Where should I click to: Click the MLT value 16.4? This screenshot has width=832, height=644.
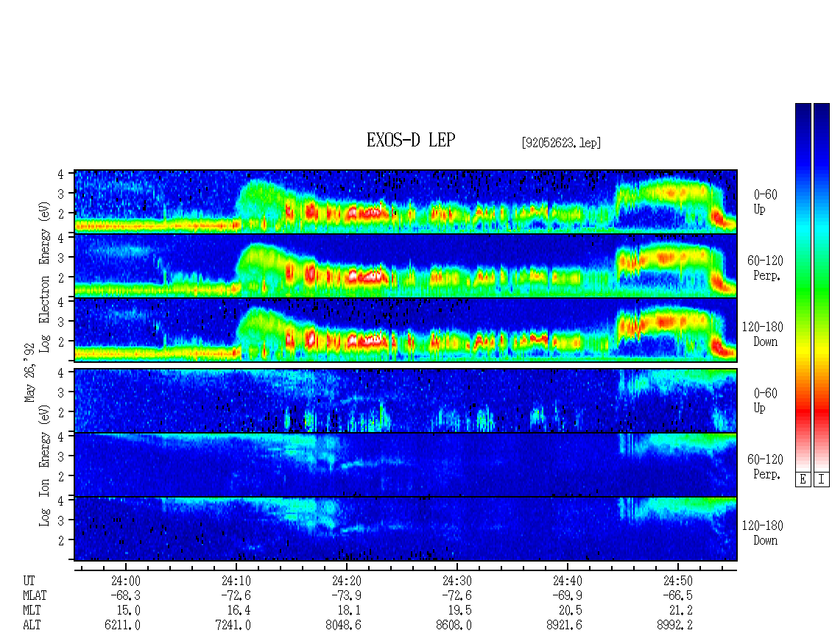pyautogui.click(x=239, y=611)
